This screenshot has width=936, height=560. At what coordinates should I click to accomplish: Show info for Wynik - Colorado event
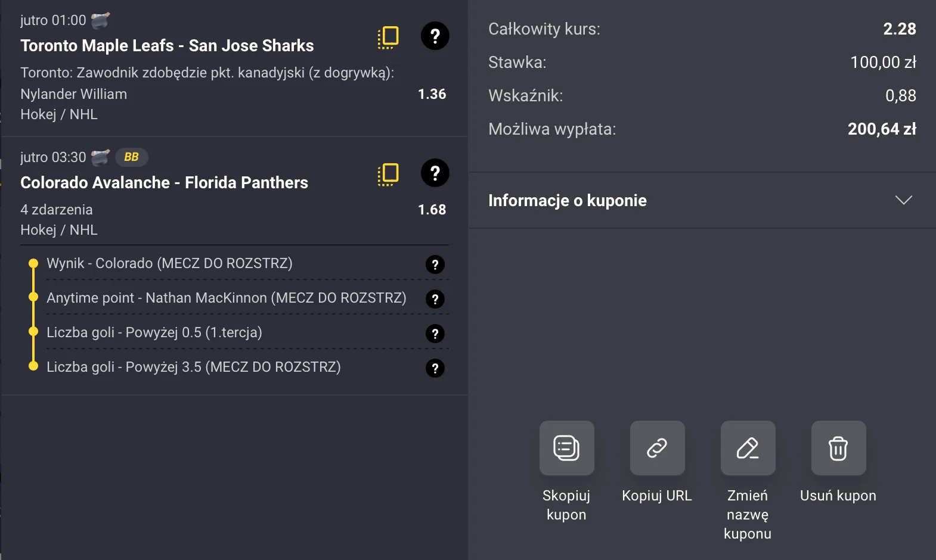pyautogui.click(x=435, y=265)
